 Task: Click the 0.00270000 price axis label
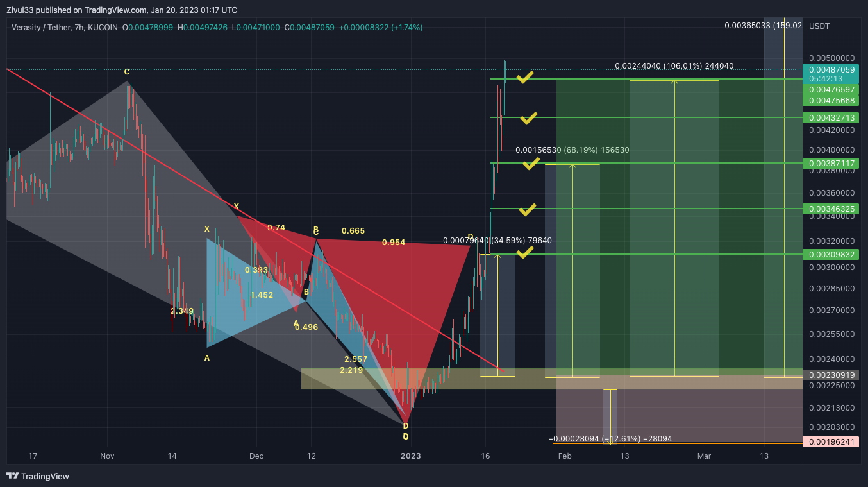coord(831,310)
